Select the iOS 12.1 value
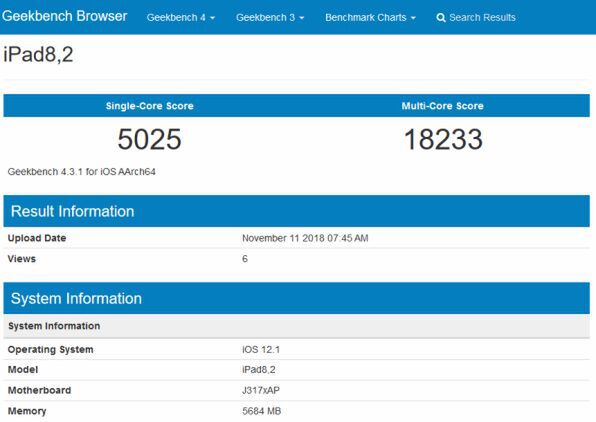596x422 pixels. (x=261, y=350)
